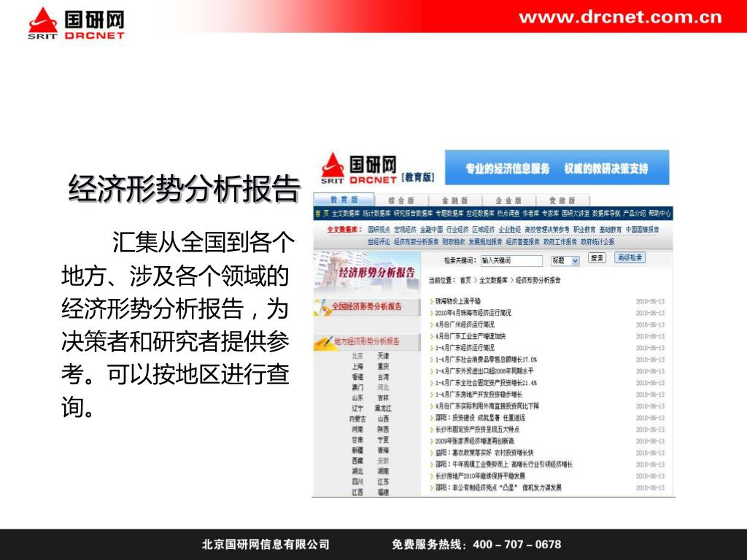
Task: Open 首页 in the navigation bar
Action: 322,214
